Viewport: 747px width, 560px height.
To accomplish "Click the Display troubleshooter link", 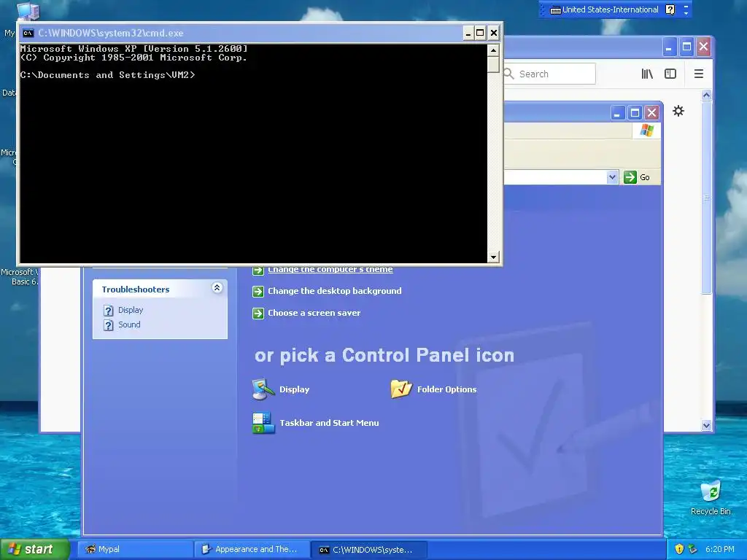I will pyautogui.click(x=131, y=310).
